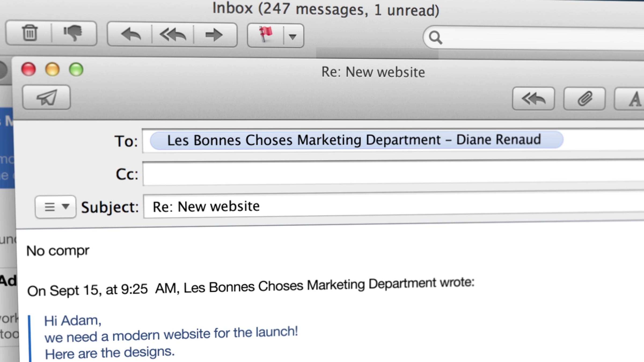Select the Diane Renaud recipient token
The height and width of the screenshot is (362, 644).
click(x=357, y=140)
